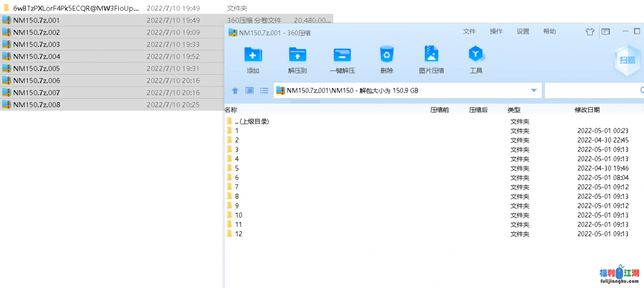Open the 设置 (Settings) menu
This screenshot has width=644, height=288.
(x=523, y=32)
